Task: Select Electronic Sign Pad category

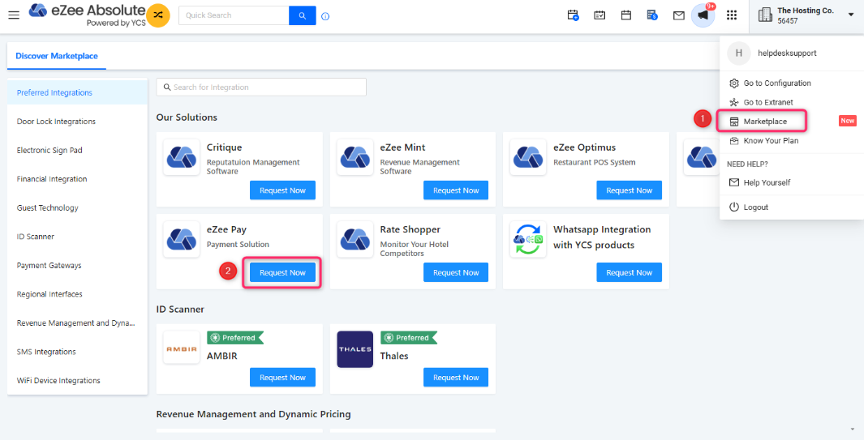Action: [x=78, y=150]
